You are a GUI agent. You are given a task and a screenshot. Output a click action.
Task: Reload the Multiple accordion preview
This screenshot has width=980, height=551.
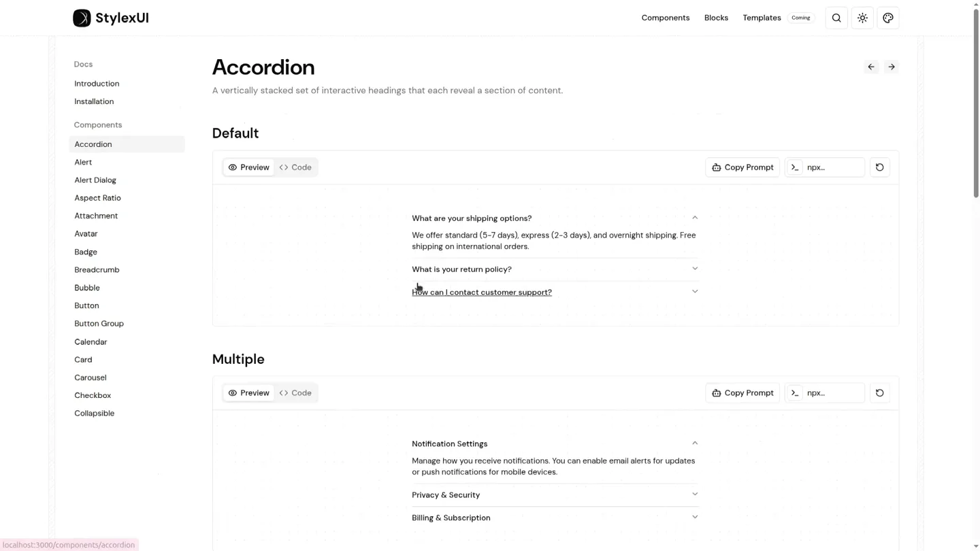pyautogui.click(x=880, y=393)
